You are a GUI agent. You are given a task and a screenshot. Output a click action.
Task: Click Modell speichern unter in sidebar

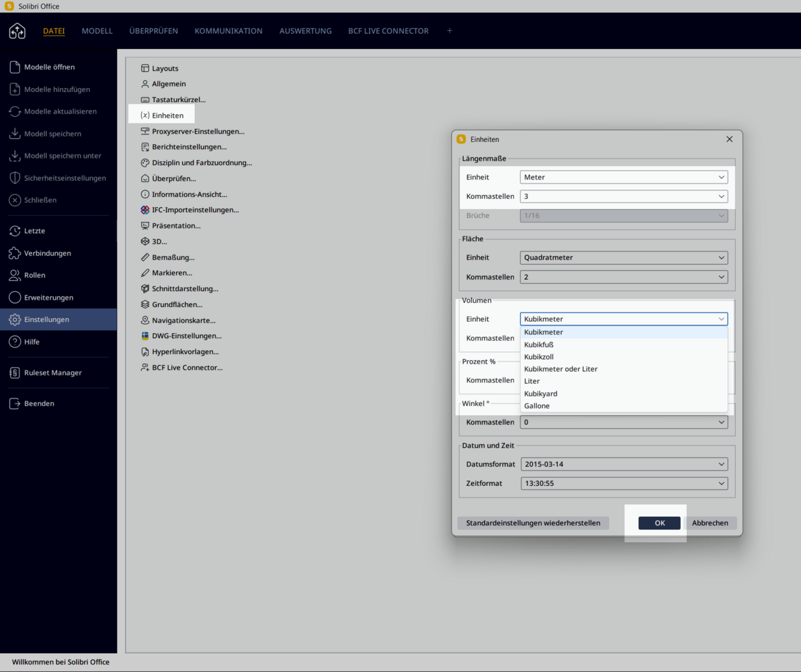point(58,156)
